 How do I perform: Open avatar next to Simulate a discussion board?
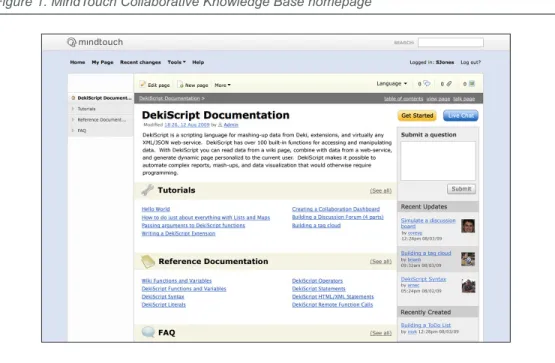click(468, 226)
